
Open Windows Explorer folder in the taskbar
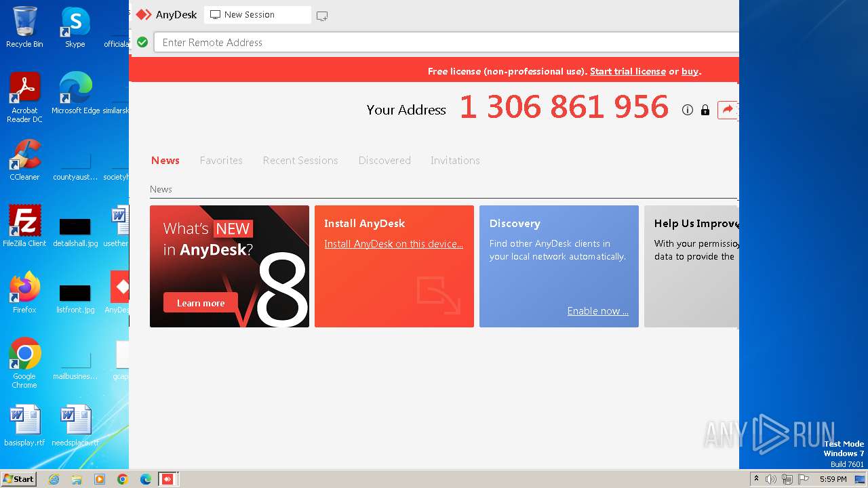77,479
